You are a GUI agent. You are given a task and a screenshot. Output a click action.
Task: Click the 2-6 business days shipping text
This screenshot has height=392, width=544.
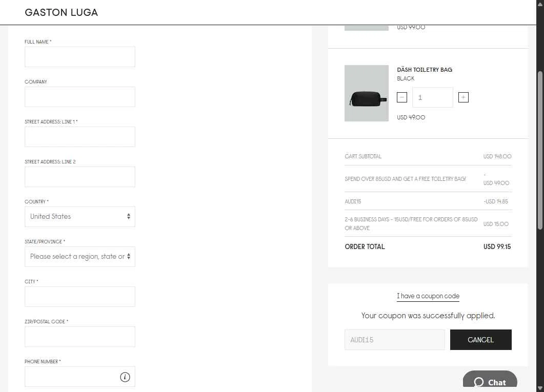point(411,223)
